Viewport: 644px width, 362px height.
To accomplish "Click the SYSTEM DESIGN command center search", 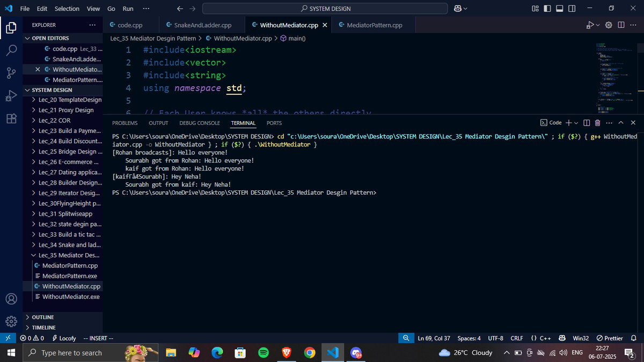I will [325, 9].
